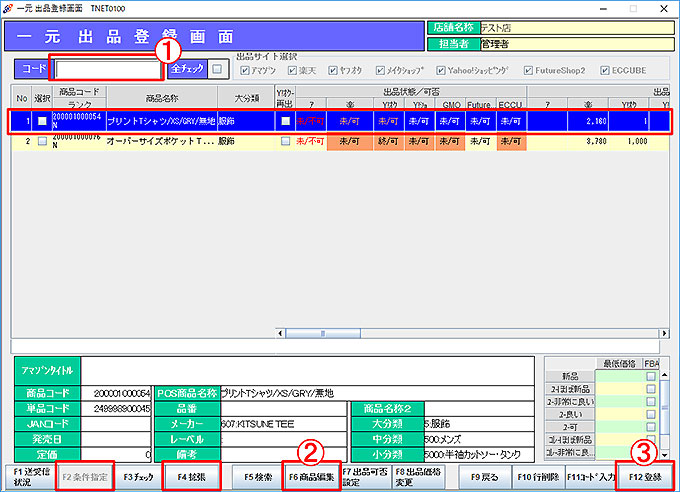Screen dimensions: 680x492
Task: Toggle the 全チェック checkbox
Action: [x=216, y=69]
